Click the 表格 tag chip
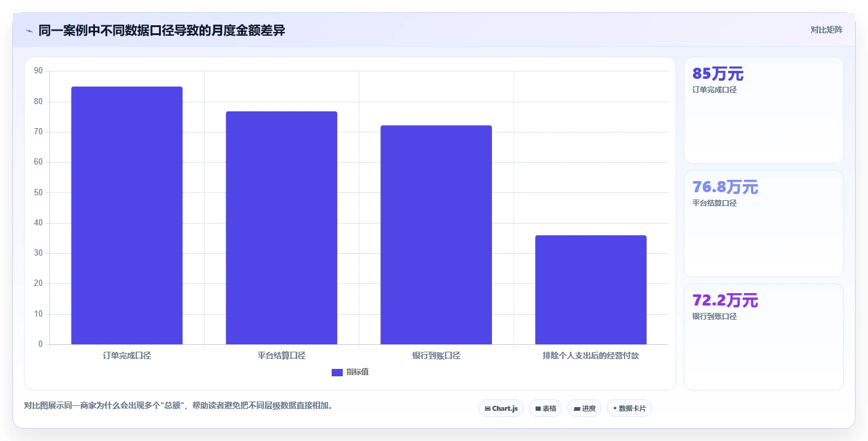The height and width of the screenshot is (441, 868). pyautogui.click(x=546, y=408)
